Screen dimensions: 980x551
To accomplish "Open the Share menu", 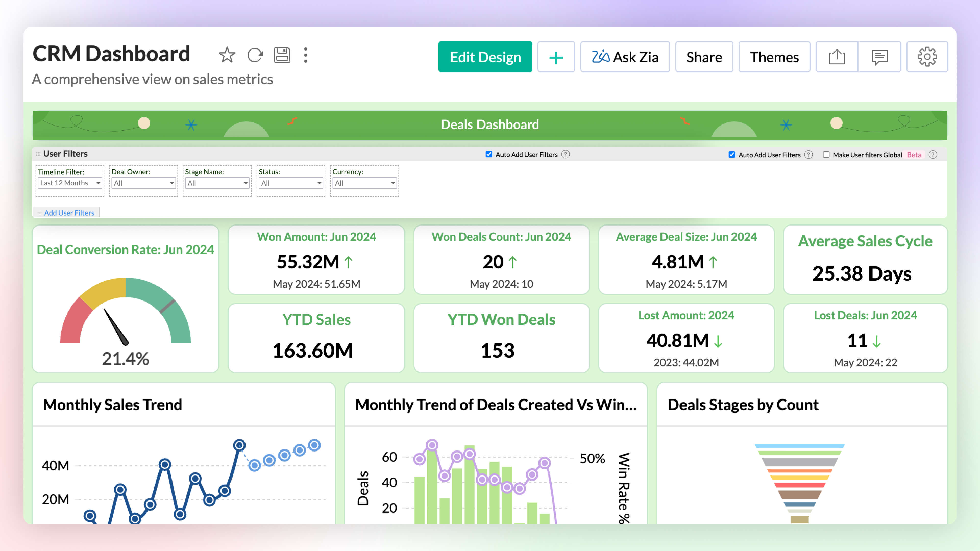I will pos(704,57).
